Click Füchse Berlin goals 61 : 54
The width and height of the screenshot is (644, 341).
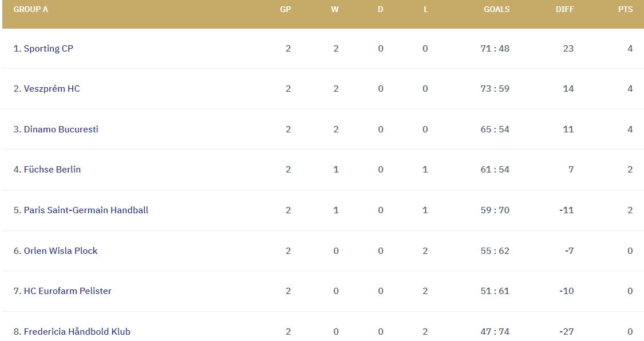(x=495, y=170)
